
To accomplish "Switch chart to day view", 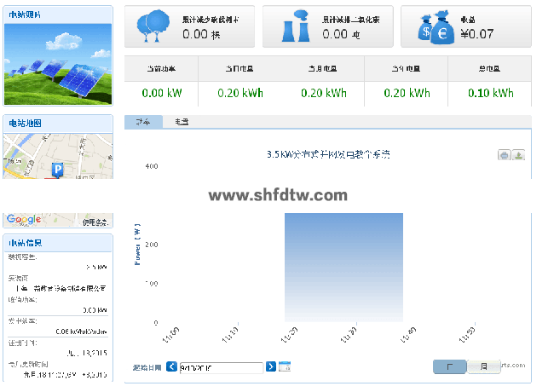I will pyautogui.click(x=449, y=366).
